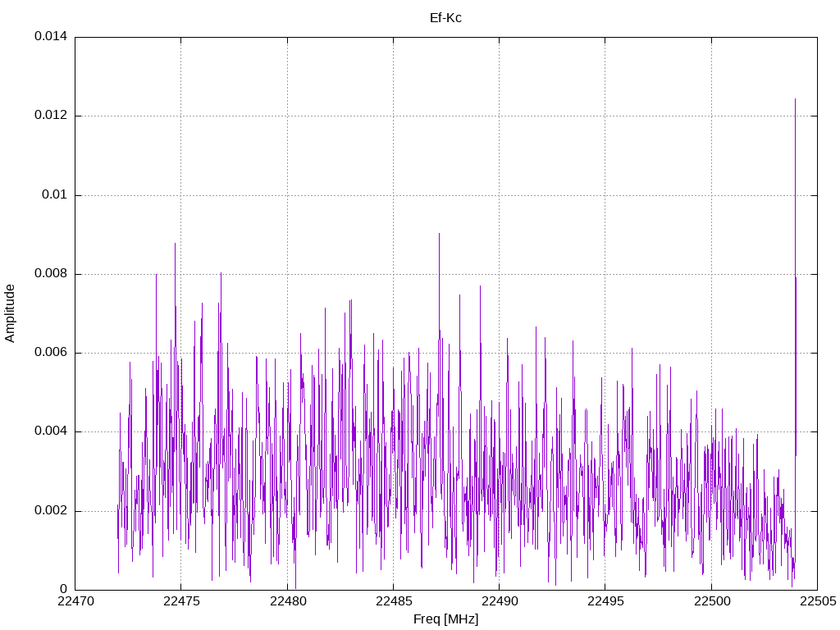Screen dimensions: 840x630
Task: Click the 0.006 y-axis tick label
Action: click(50, 353)
